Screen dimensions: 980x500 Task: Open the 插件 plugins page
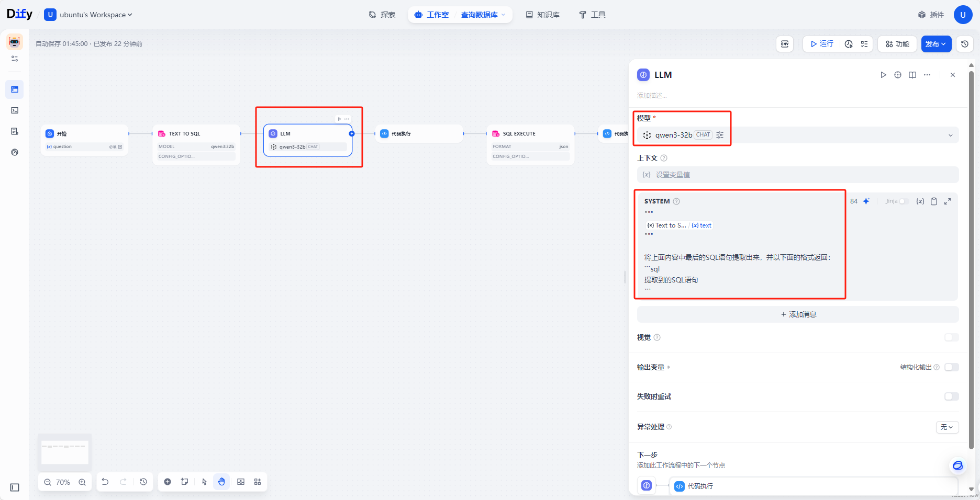931,15
